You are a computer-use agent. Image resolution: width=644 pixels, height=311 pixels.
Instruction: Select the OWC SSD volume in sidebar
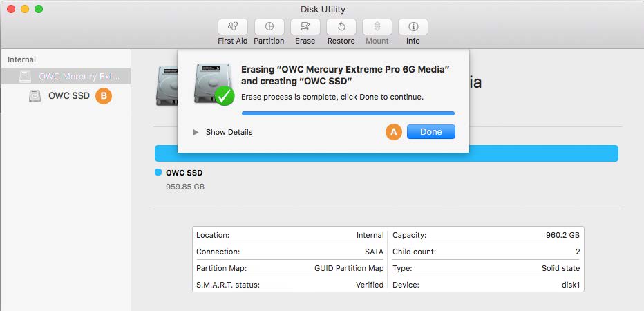tap(68, 96)
